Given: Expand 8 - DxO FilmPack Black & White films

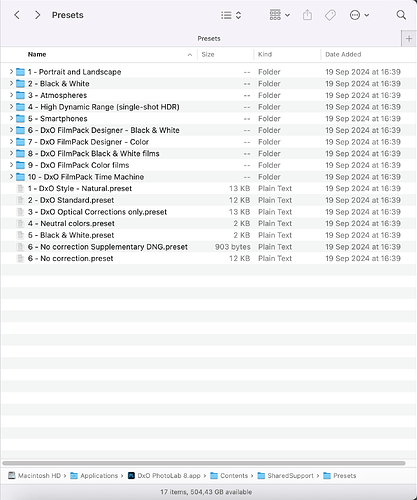Looking at the screenshot, I should [x=11, y=153].
